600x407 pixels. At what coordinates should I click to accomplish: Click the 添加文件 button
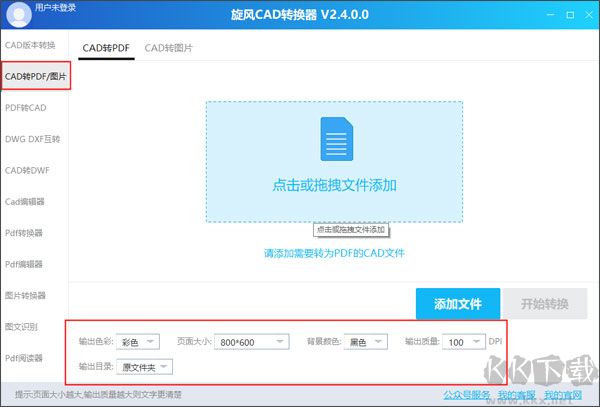point(458,304)
